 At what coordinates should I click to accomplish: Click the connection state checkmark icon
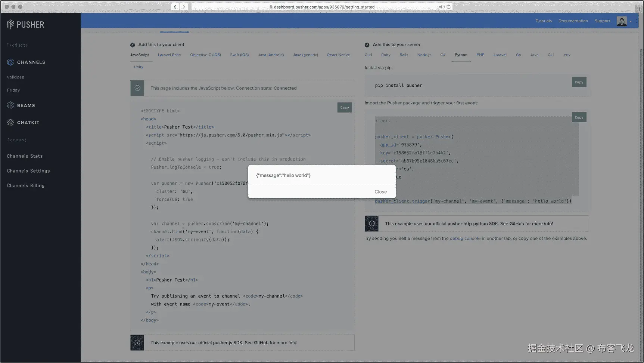pos(137,88)
